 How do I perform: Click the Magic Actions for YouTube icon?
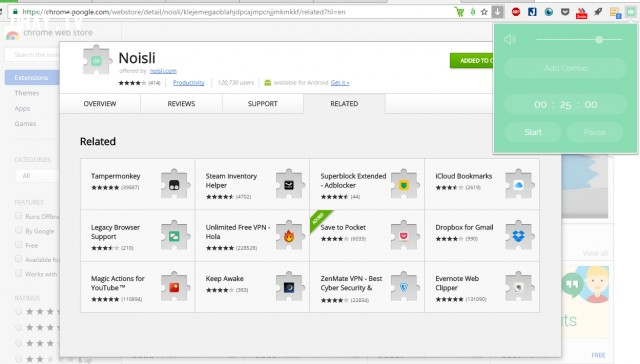tap(175, 287)
